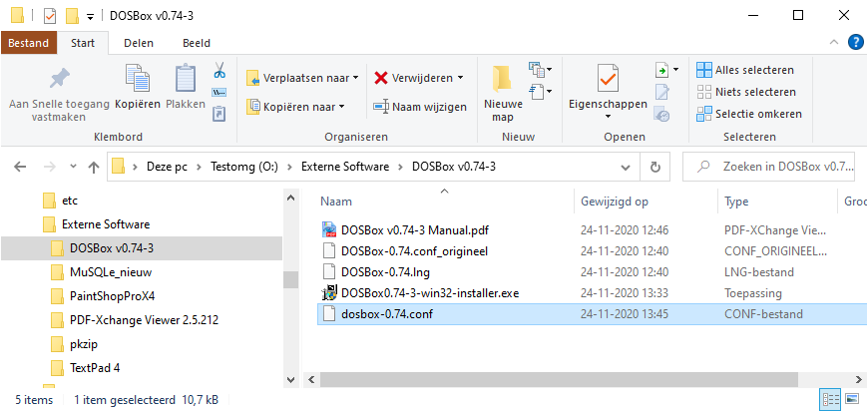Open the customize quick access toolbar dropdown
The image size is (868, 412).
[90, 16]
